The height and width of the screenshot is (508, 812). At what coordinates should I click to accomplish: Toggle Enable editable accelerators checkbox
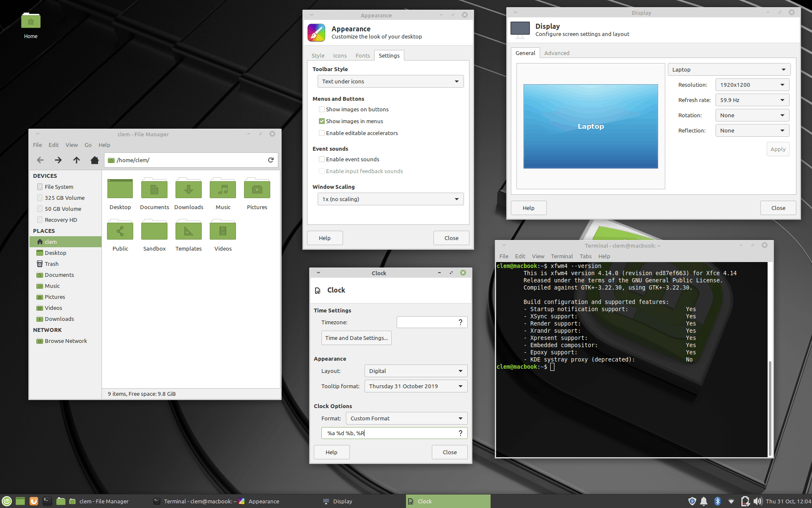321,133
